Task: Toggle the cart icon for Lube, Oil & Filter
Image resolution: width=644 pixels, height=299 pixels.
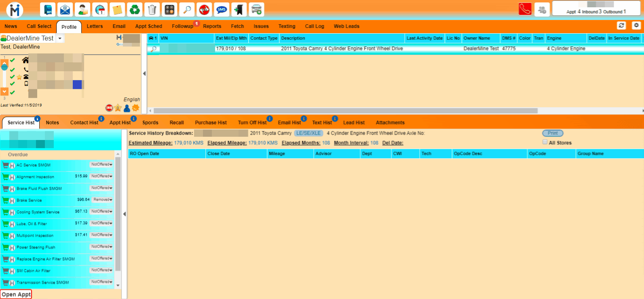Action: pyautogui.click(x=6, y=224)
